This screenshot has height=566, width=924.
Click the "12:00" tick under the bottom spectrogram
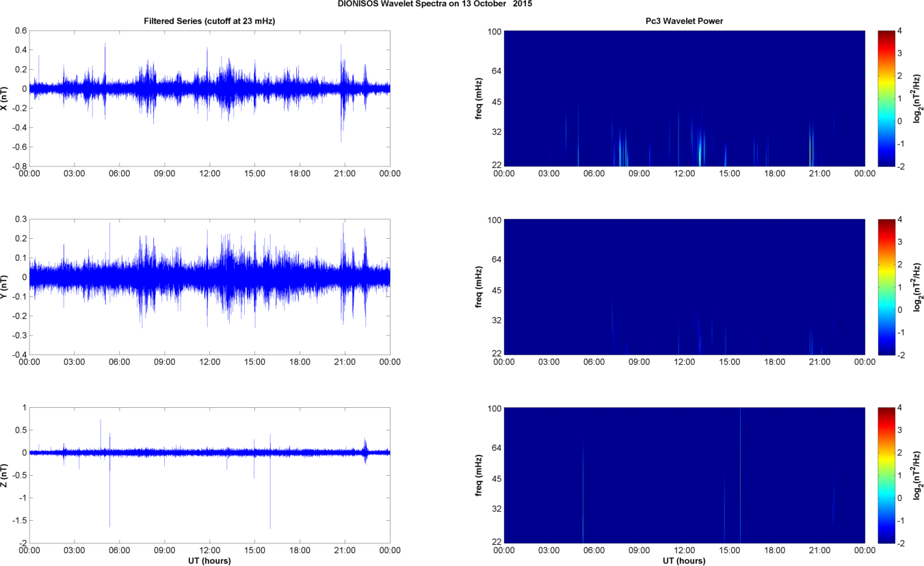[685, 550]
